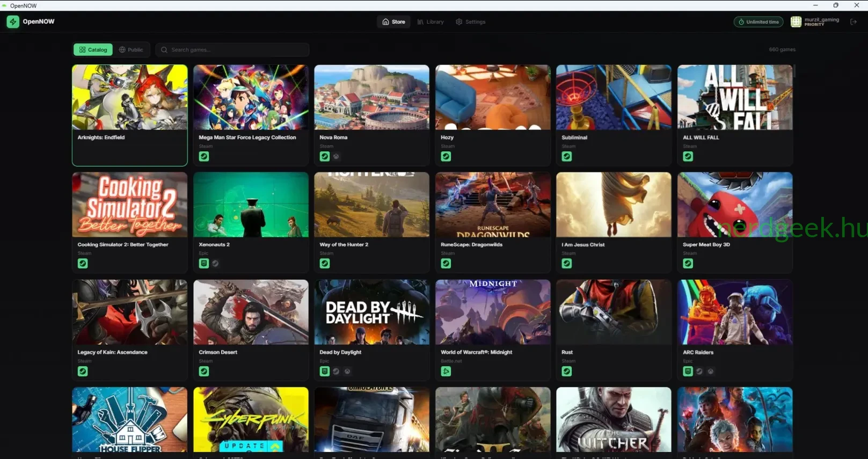Switch to the Catalog view

(93, 50)
